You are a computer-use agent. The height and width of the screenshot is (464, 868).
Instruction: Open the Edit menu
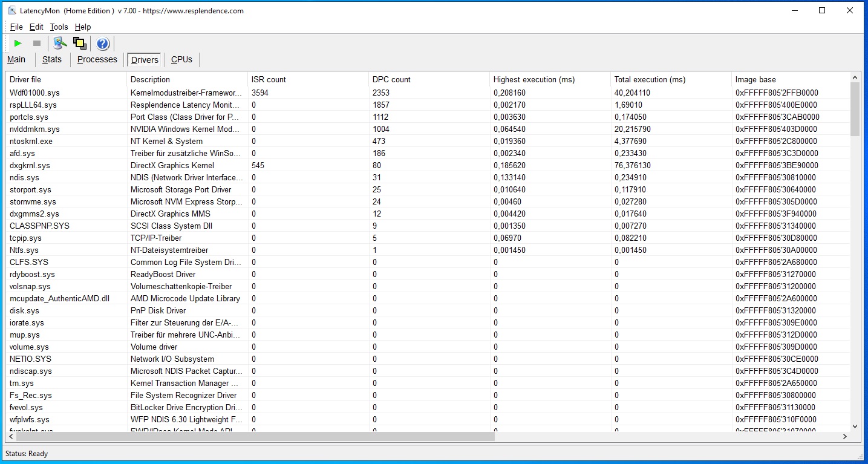point(36,27)
